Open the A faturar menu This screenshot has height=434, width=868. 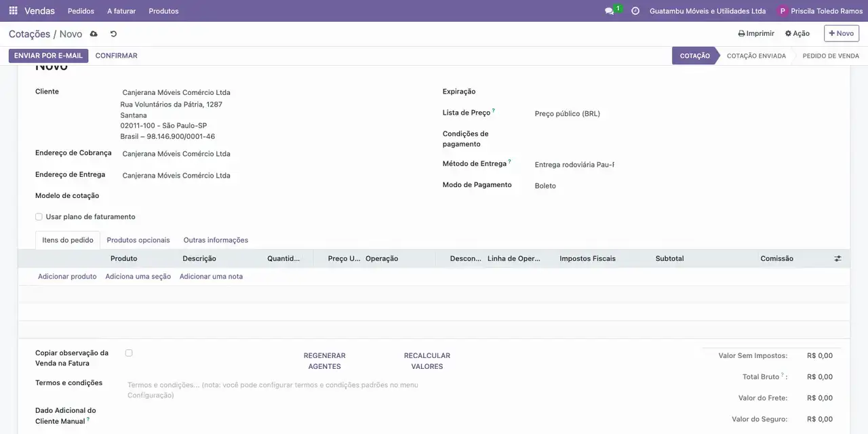pos(121,11)
